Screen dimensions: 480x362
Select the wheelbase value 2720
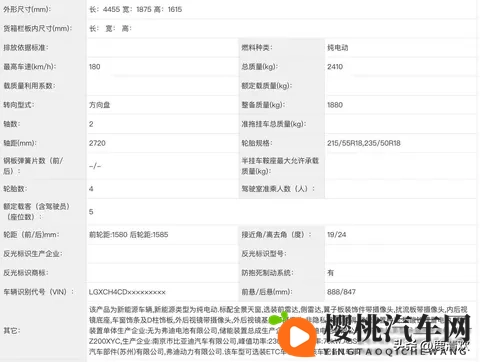pyautogui.click(x=97, y=143)
